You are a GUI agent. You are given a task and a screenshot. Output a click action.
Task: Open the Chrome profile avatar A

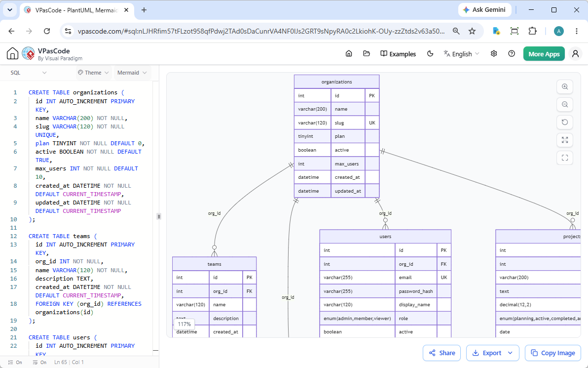tap(558, 31)
